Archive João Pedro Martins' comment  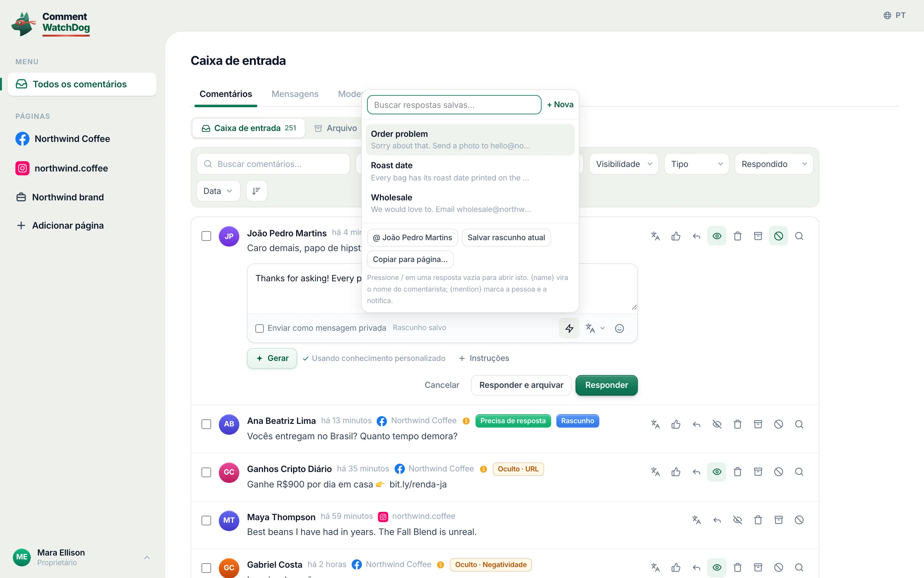[x=758, y=236]
